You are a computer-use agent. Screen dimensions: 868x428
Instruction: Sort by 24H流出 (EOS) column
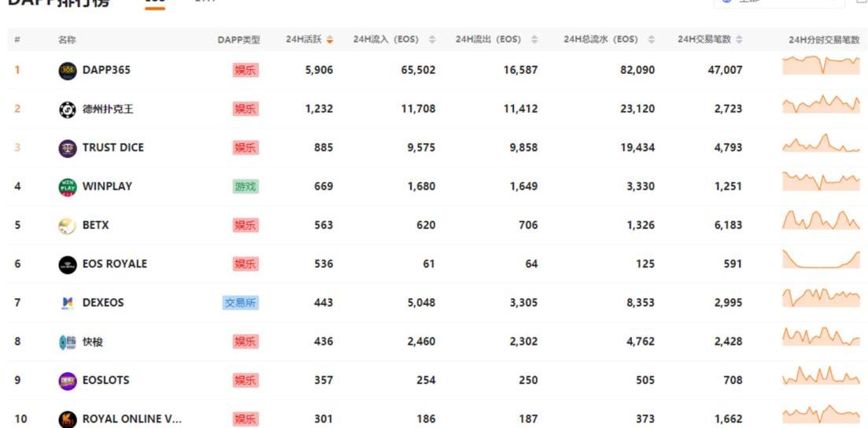[x=534, y=40]
